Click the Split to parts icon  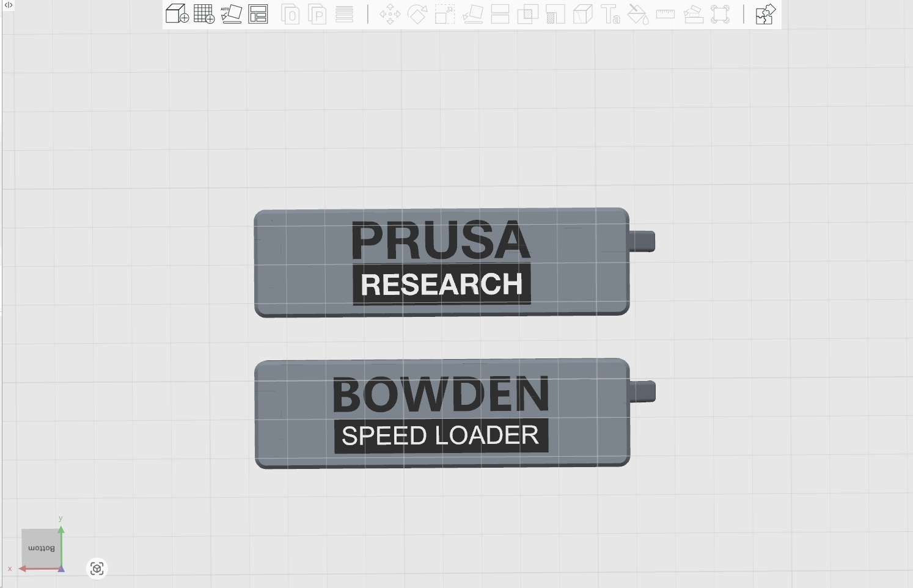pos(317,14)
